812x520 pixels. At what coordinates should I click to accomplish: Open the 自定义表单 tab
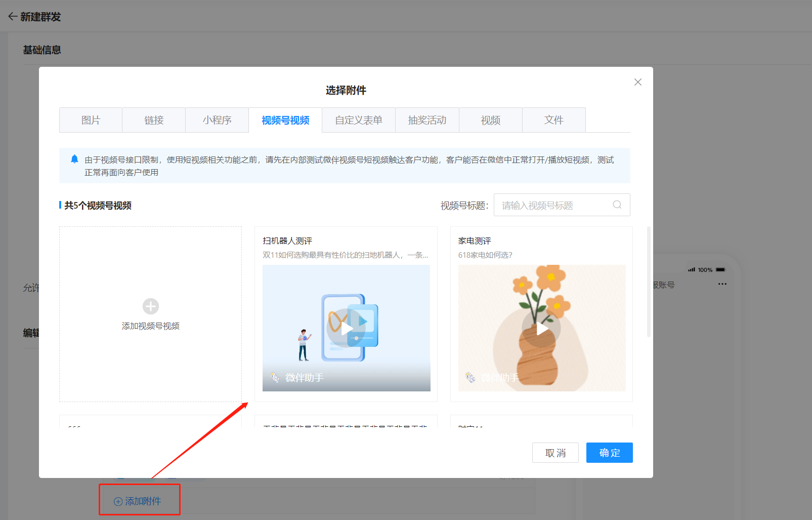click(x=359, y=120)
